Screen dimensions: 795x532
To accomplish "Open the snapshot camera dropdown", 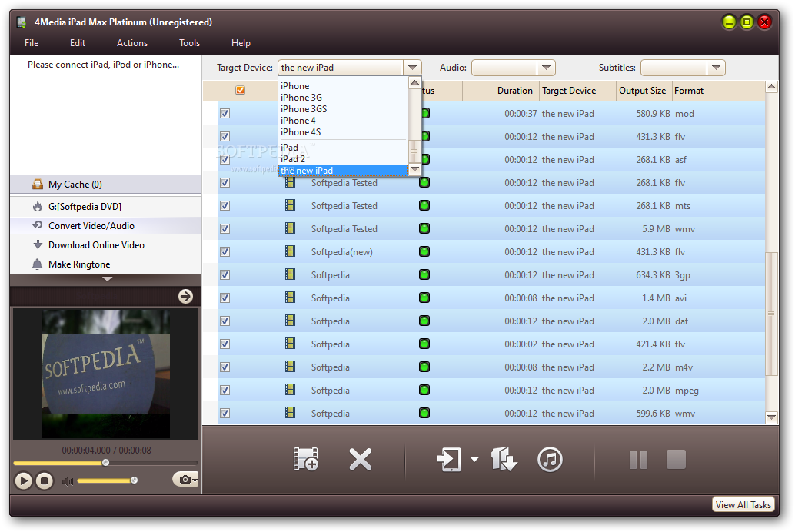I will (x=185, y=479).
